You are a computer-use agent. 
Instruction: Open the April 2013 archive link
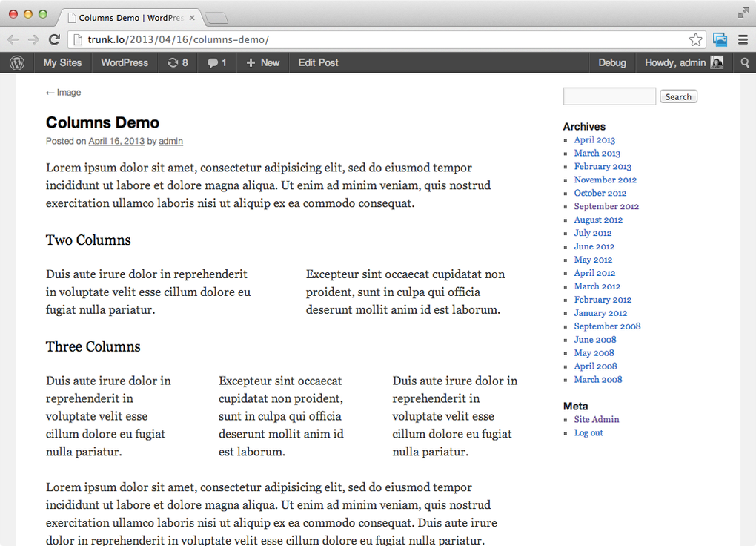594,139
